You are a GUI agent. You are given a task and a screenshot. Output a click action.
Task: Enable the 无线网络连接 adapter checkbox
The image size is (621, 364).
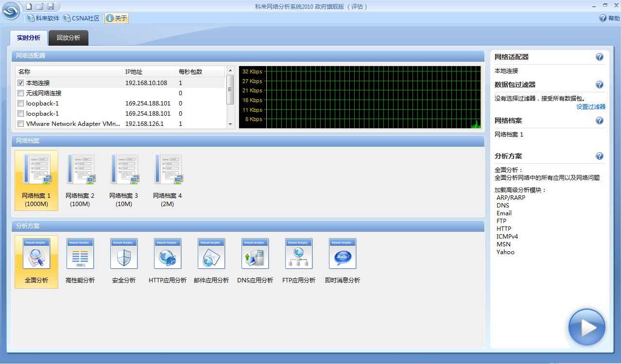pos(21,93)
